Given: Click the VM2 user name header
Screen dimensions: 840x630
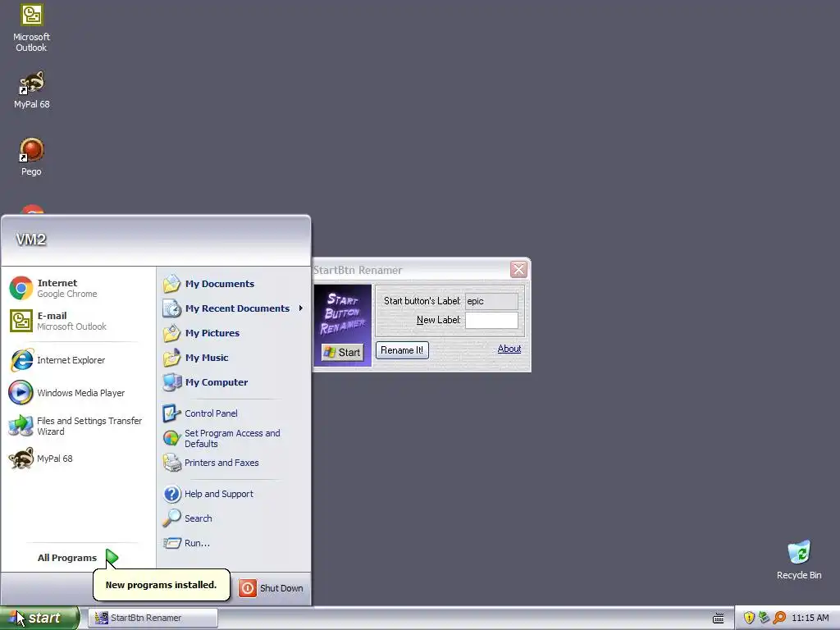Looking at the screenshot, I should pos(31,240).
